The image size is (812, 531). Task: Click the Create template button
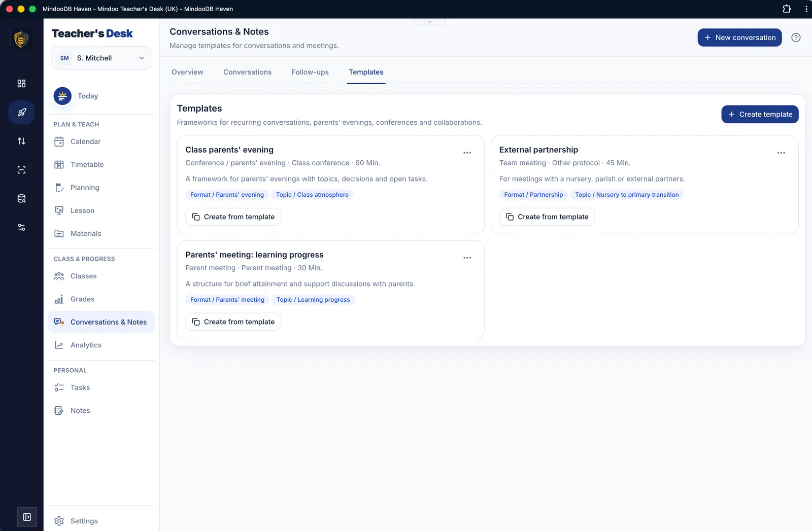click(x=760, y=115)
